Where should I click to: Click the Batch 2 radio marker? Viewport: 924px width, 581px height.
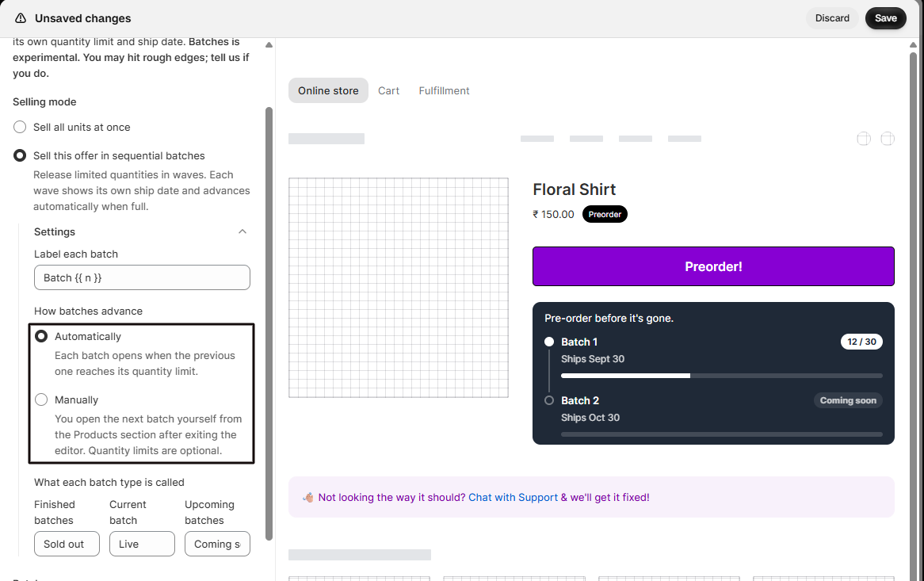[x=549, y=401]
